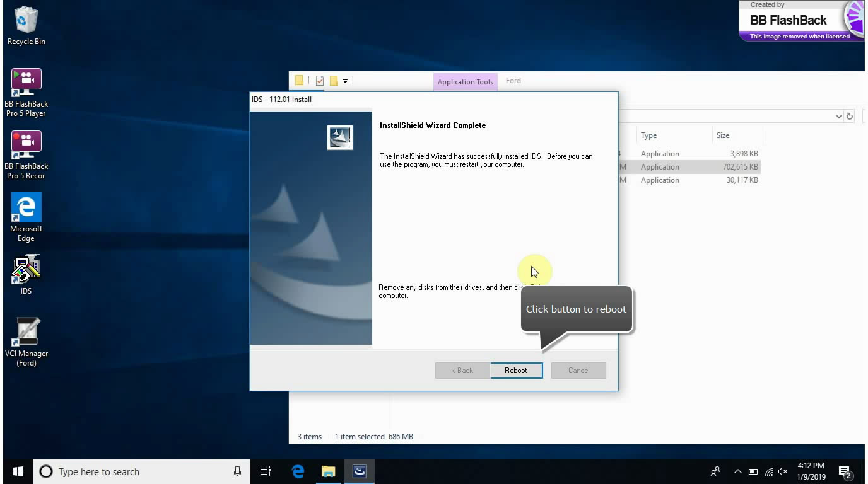The width and height of the screenshot is (868, 484).
Task: Click the BB FlashBack watermark logo
Action: (801, 21)
